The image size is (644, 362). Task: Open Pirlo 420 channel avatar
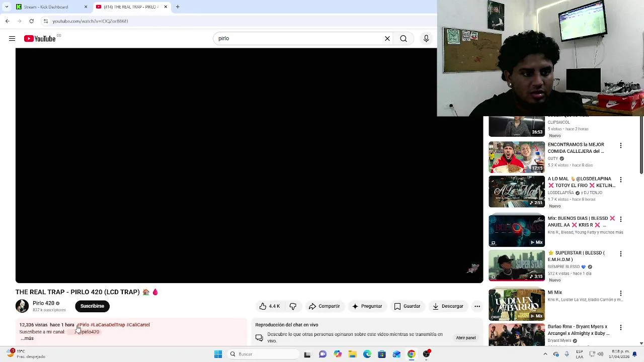point(22,306)
